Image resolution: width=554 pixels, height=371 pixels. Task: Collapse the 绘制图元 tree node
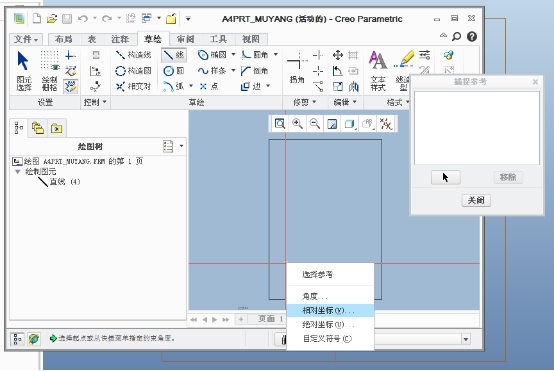pyautogui.click(x=17, y=172)
